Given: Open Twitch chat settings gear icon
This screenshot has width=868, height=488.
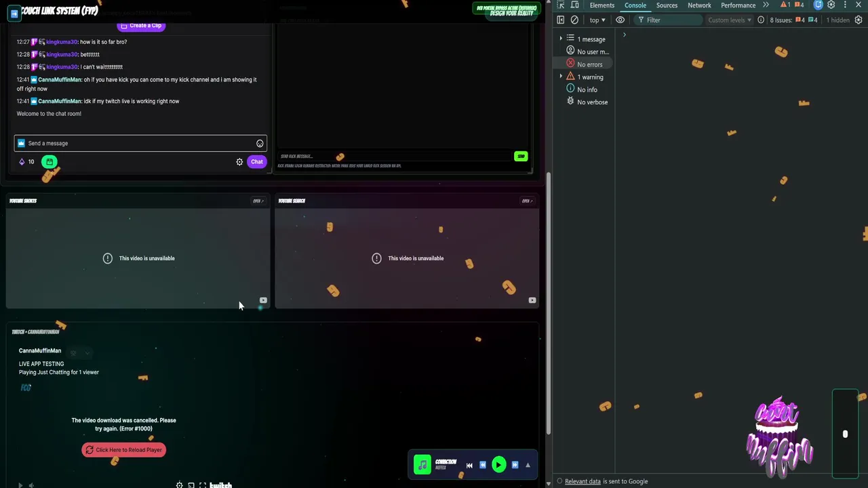Looking at the screenshot, I should 239,162.
